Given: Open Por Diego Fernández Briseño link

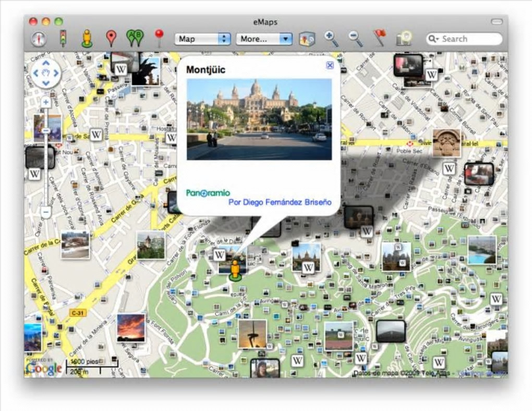Looking at the screenshot, I should [280, 202].
